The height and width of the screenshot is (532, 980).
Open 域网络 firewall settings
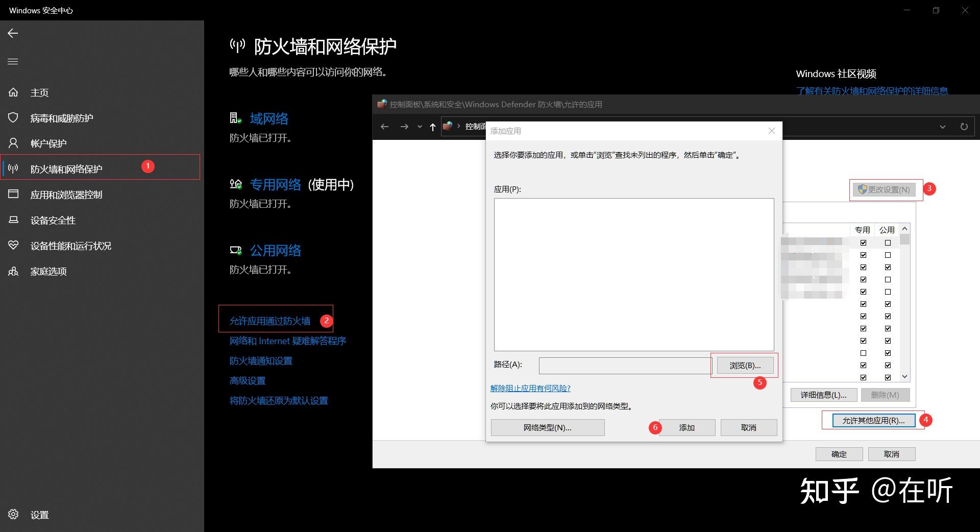(269, 118)
